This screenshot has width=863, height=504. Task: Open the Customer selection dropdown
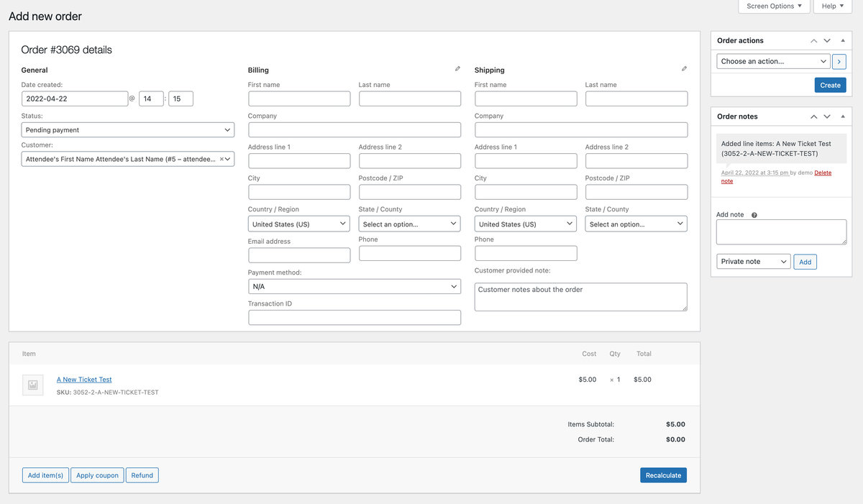point(128,159)
